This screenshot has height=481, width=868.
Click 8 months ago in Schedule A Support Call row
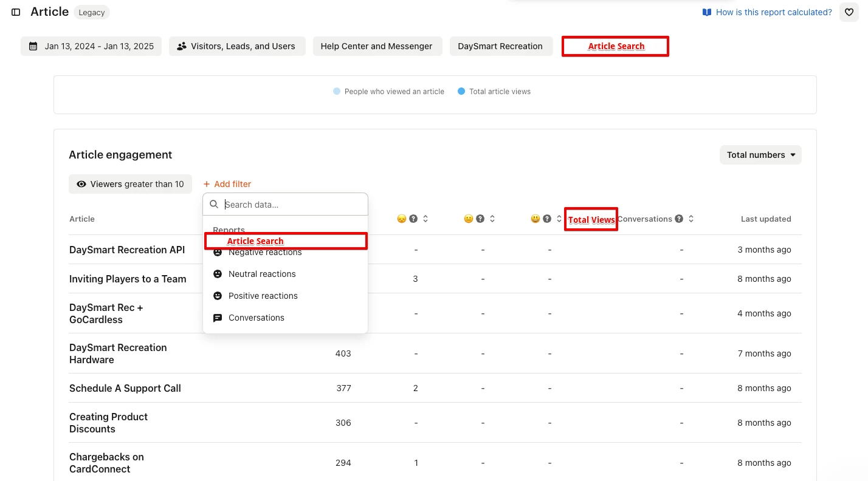click(x=765, y=388)
